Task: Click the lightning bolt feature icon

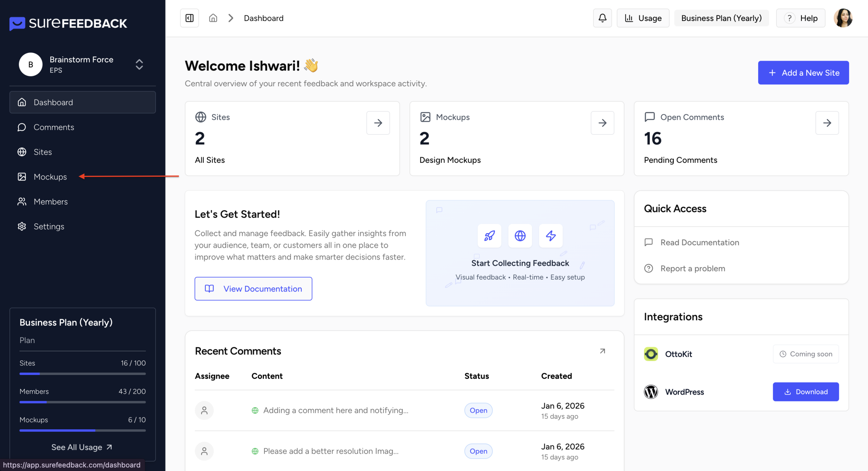Action: point(551,235)
